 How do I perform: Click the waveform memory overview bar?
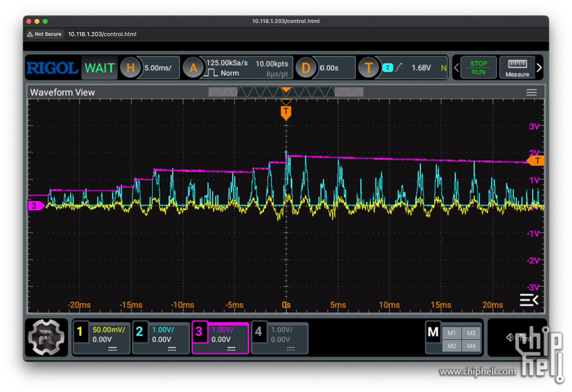point(285,92)
